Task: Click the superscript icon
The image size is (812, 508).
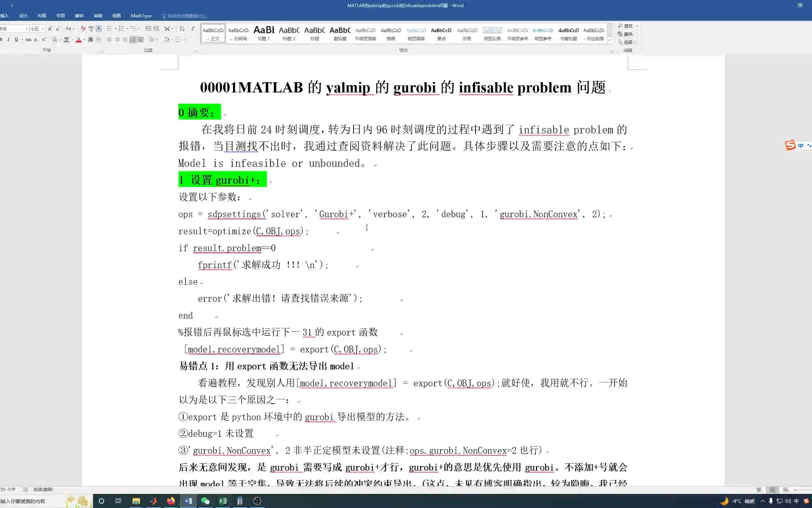Action: click(x=44, y=40)
